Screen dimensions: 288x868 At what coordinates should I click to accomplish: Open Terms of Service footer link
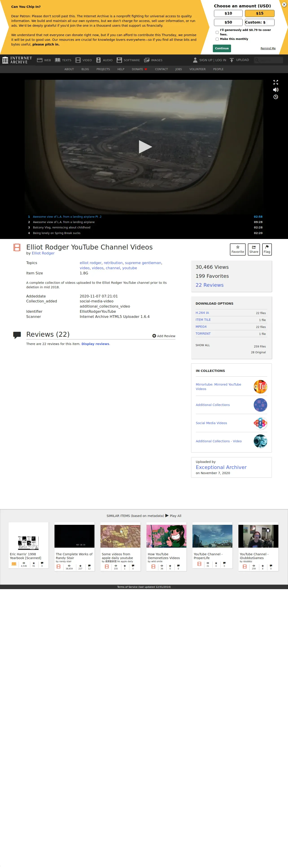coord(144,587)
